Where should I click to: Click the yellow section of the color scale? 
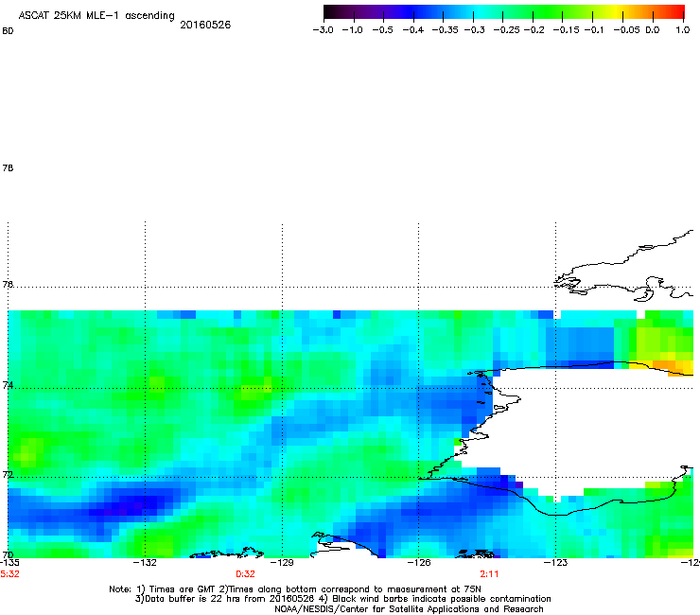[x=619, y=12]
